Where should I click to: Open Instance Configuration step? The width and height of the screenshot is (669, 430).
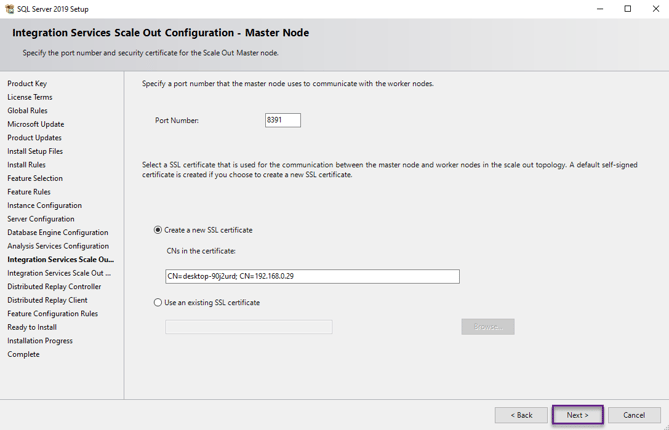coord(44,206)
